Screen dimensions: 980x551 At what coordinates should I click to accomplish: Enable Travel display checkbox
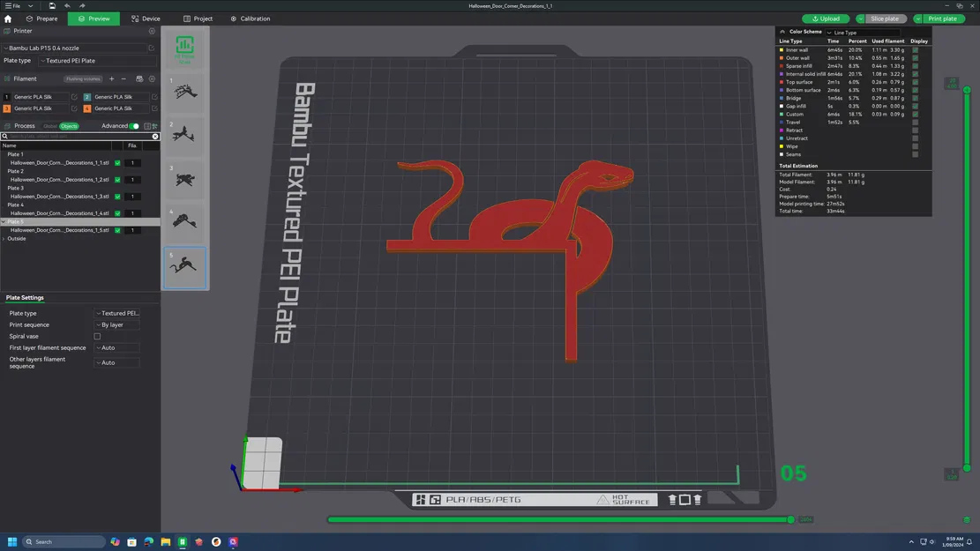coord(915,123)
